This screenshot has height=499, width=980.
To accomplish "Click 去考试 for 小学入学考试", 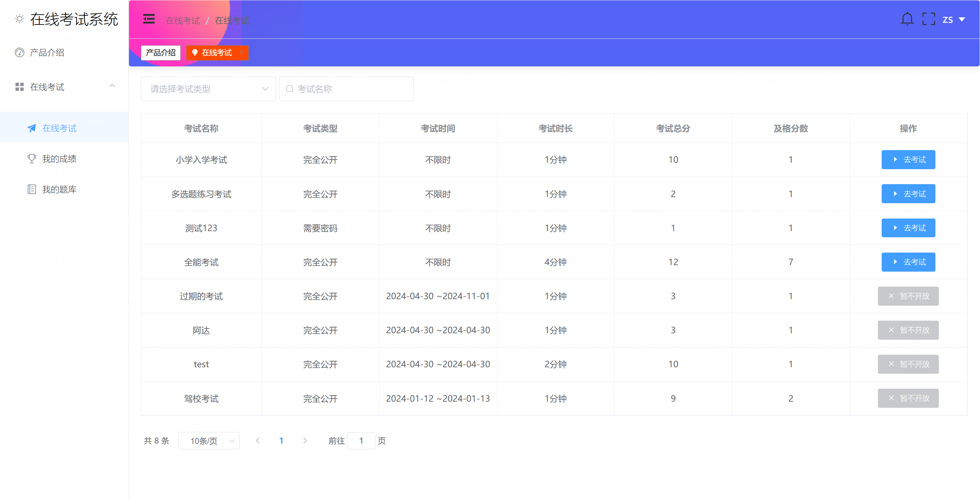I will (x=908, y=160).
